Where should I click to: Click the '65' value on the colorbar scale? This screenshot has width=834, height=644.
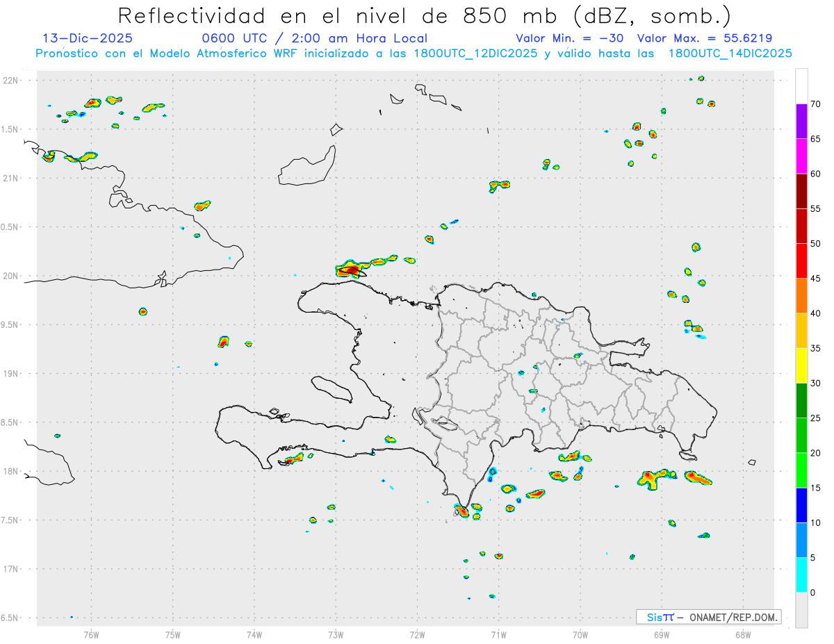[815, 139]
